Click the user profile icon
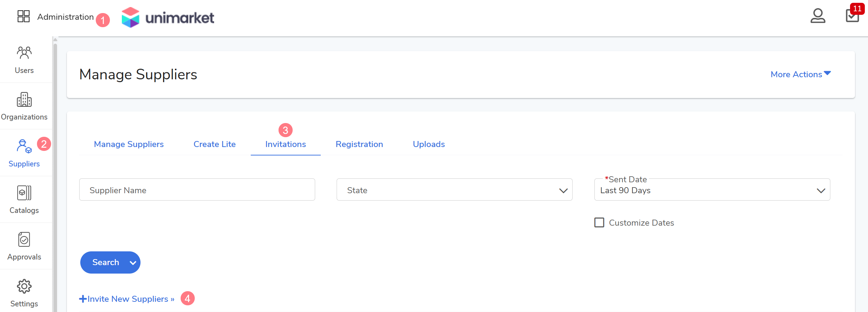Viewport: 868px width, 312px height. point(818,16)
